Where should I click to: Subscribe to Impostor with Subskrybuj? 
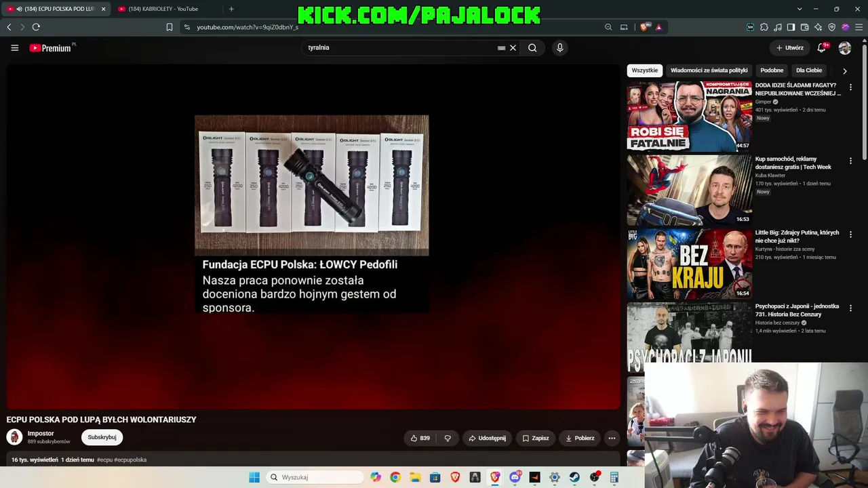pos(102,437)
